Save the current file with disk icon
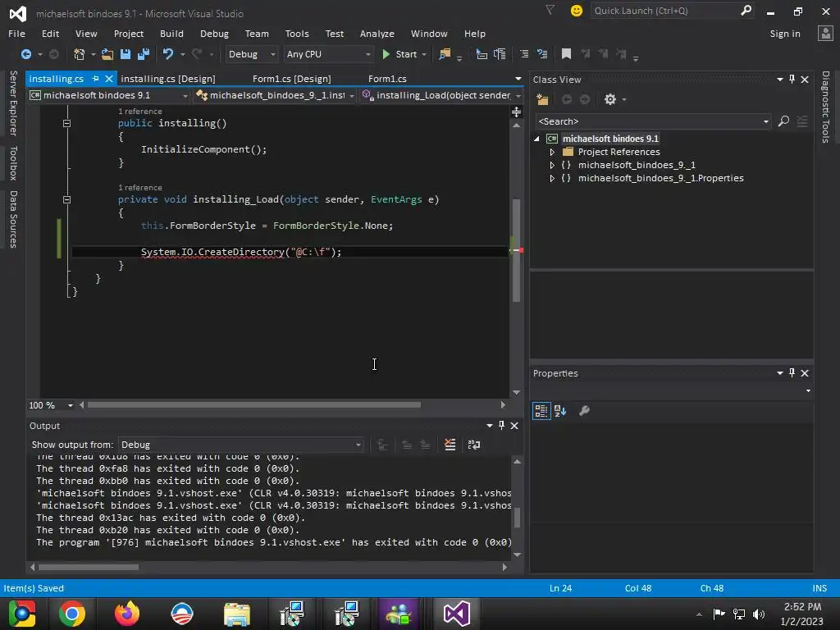The width and height of the screenshot is (840, 630). click(126, 54)
